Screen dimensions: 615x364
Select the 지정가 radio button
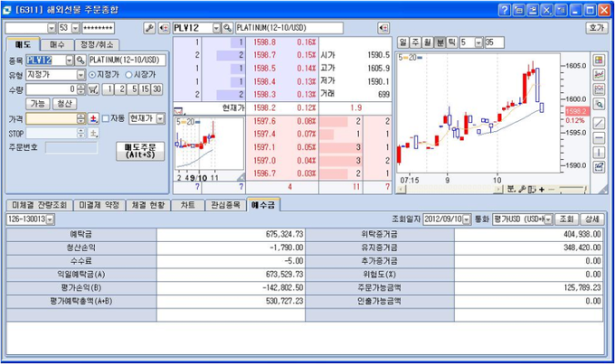point(92,74)
